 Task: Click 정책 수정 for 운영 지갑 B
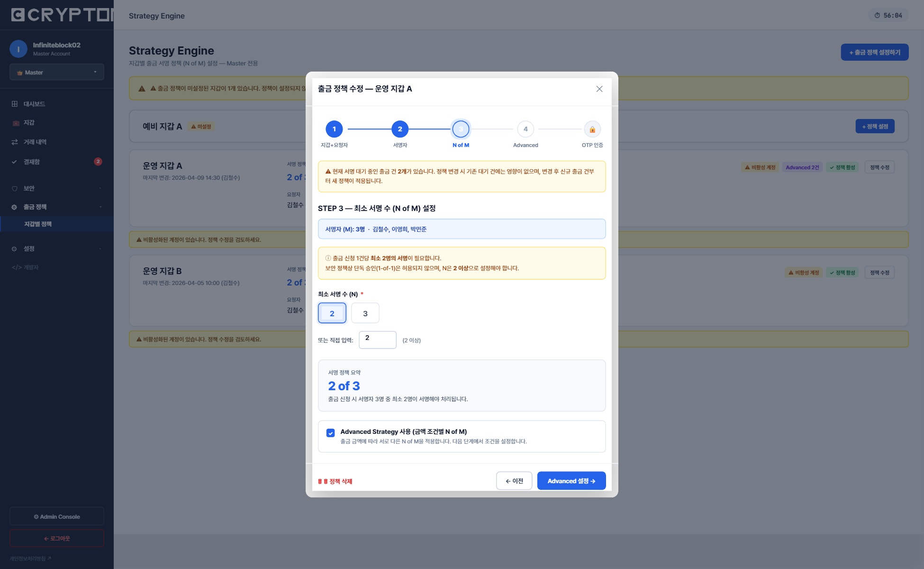point(879,272)
